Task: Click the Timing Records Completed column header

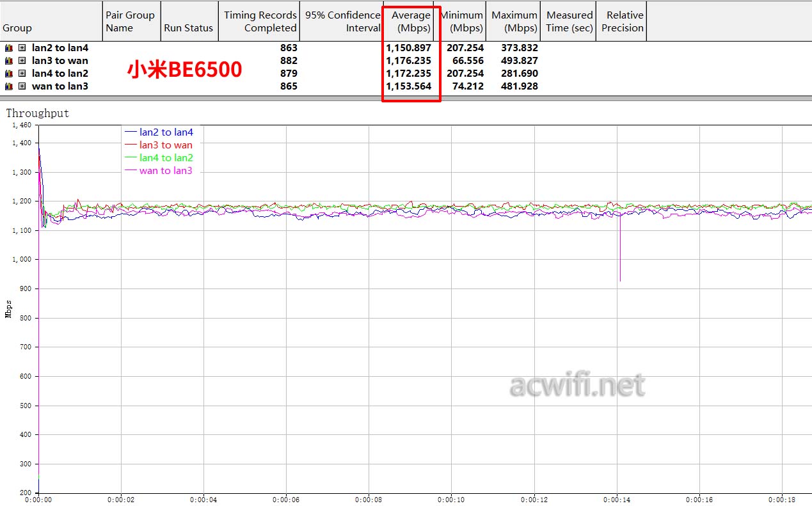Action: (x=260, y=21)
